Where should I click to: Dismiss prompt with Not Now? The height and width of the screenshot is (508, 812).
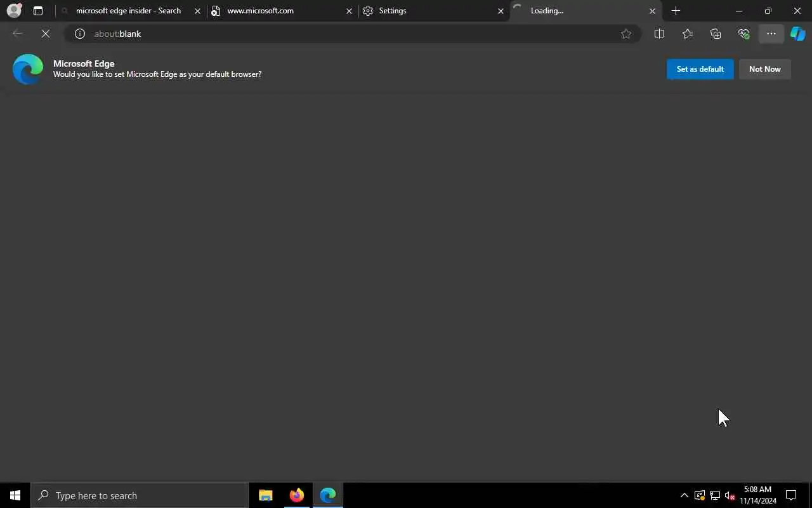(x=765, y=69)
